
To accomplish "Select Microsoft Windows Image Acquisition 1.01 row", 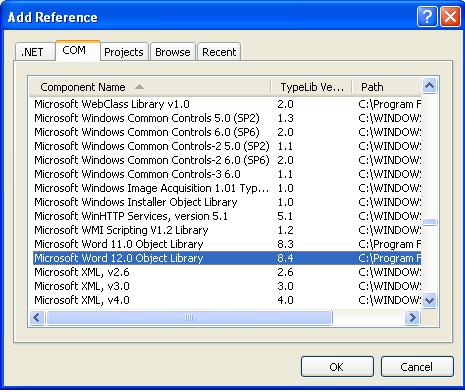I will [227, 188].
